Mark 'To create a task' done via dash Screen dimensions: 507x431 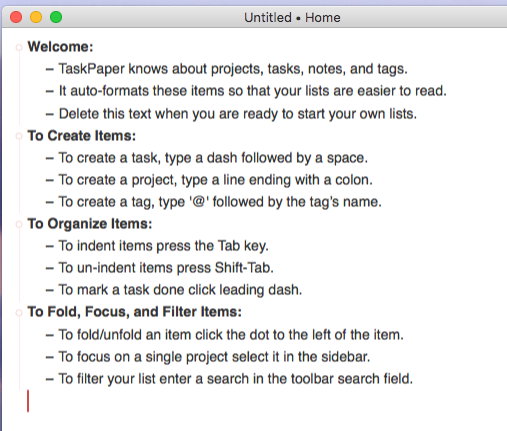pos(49,158)
